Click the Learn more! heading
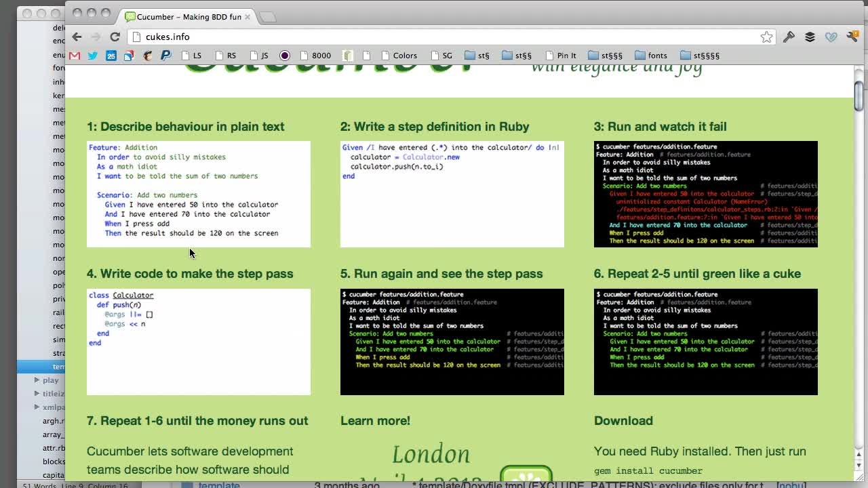This screenshot has width=868, height=488. 375,421
